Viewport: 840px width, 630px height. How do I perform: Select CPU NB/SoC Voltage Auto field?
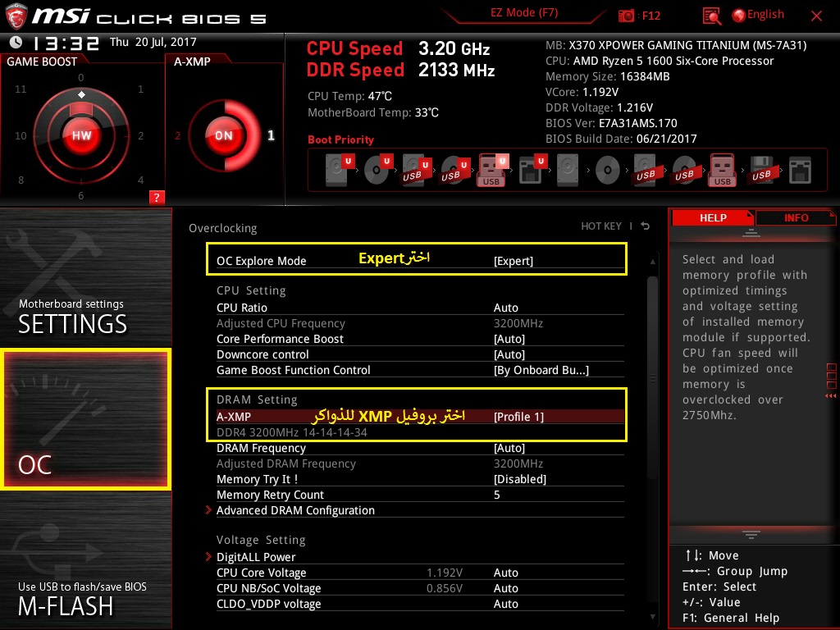505,588
